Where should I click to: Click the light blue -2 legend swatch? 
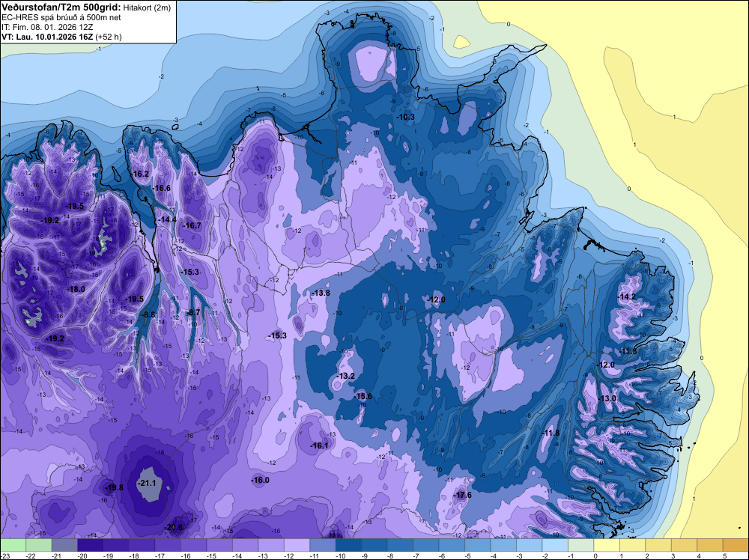coord(555,545)
